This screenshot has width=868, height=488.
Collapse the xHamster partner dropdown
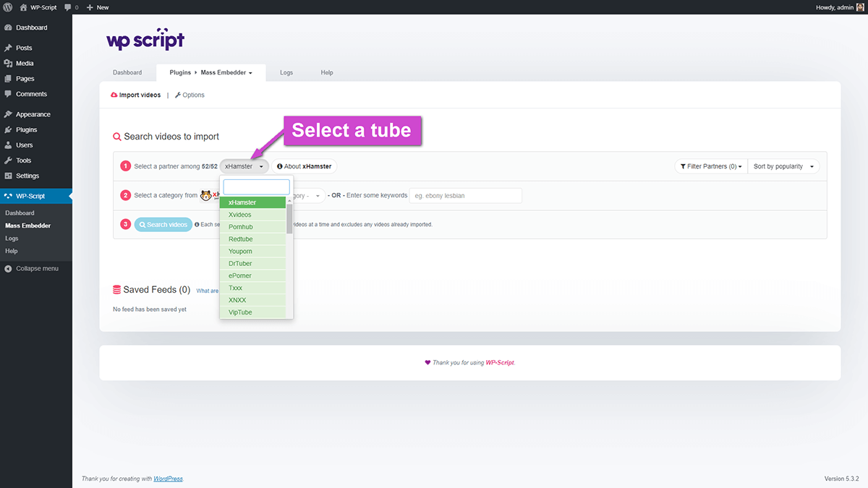point(244,166)
